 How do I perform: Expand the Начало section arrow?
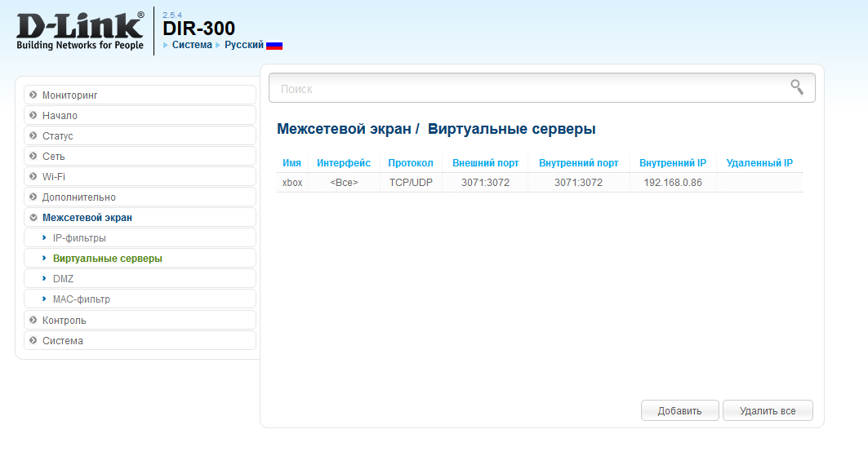(x=33, y=116)
